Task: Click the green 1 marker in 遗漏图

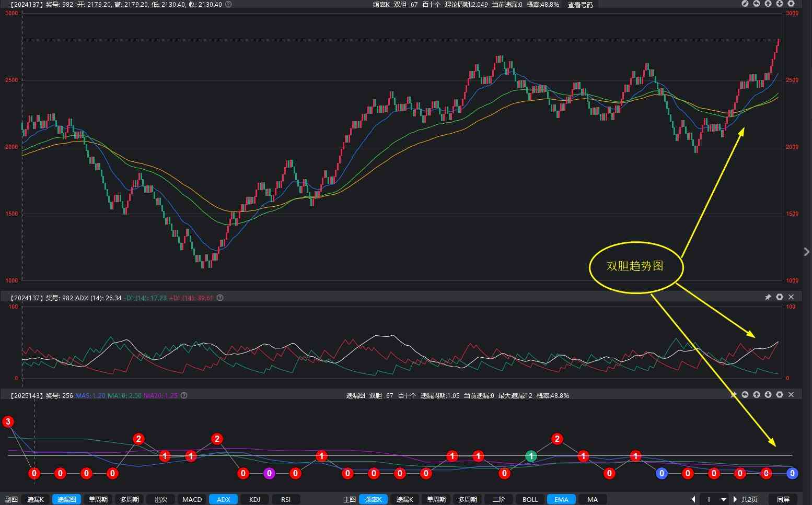Action: click(x=531, y=456)
